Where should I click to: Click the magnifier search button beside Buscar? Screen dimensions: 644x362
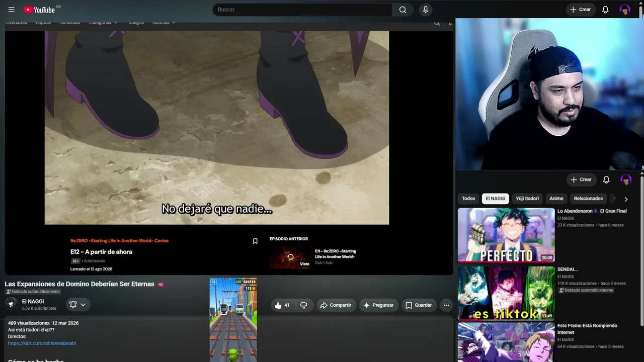pyautogui.click(x=403, y=10)
